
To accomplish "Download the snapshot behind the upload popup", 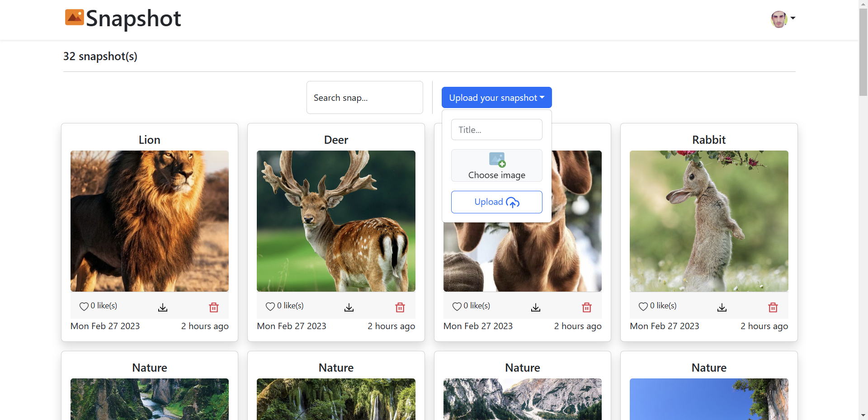I will coord(535,307).
